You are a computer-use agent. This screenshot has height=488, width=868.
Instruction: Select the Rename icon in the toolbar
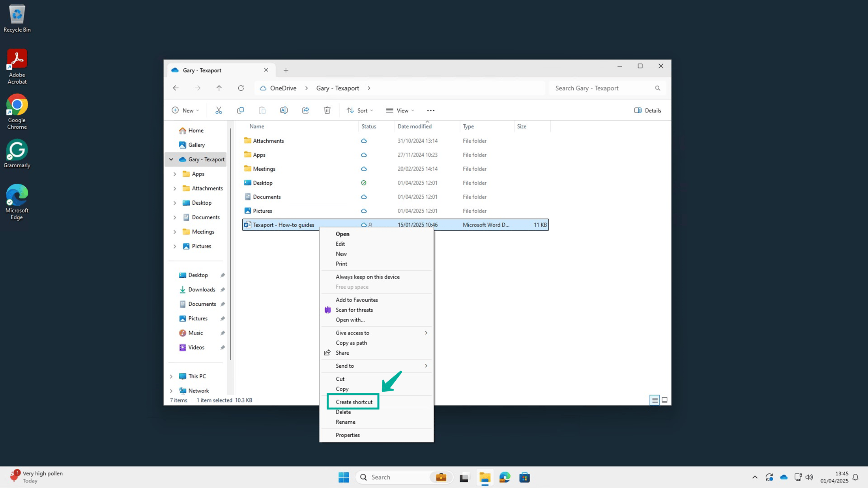(x=284, y=110)
